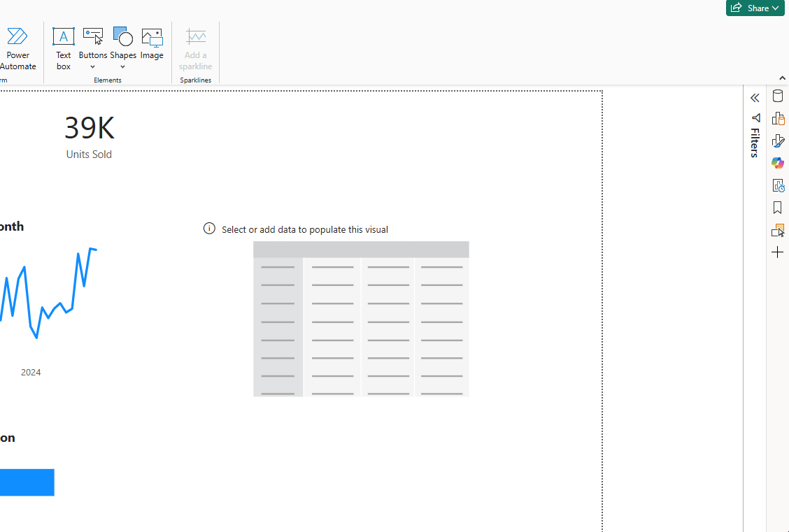Open the Data pane cylinder icon

[777, 96]
